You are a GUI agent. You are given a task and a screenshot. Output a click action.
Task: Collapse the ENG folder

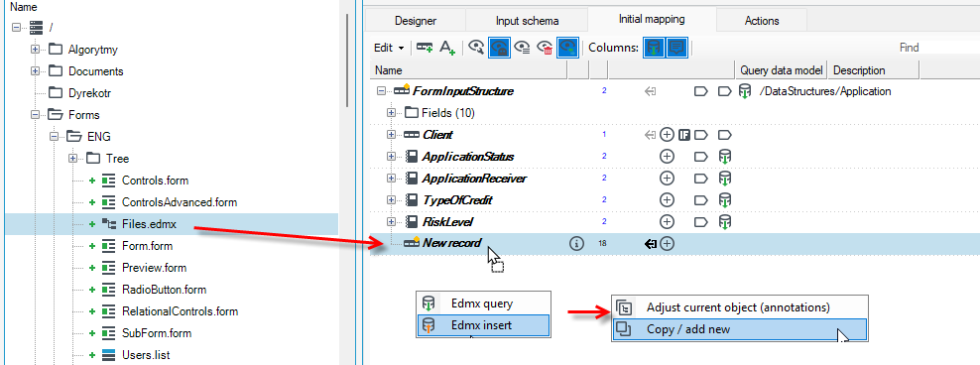[55, 136]
